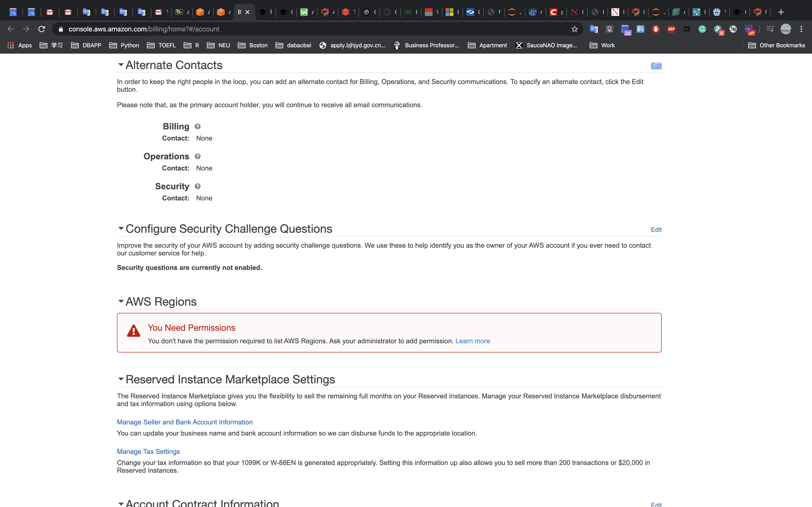Click Chrome three-dot menu icon
Image resolution: width=812 pixels, height=507 pixels.
tap(801, 29)
